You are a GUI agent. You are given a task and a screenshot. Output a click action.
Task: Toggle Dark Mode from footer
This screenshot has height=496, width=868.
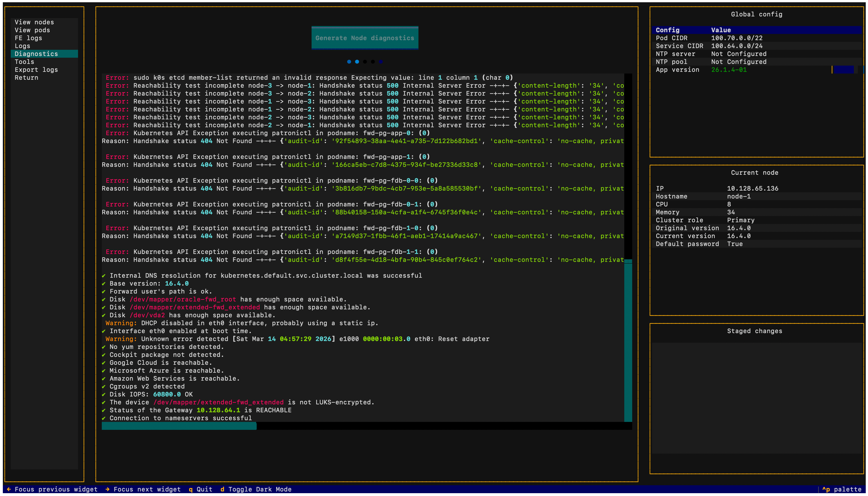coord(256,489)
